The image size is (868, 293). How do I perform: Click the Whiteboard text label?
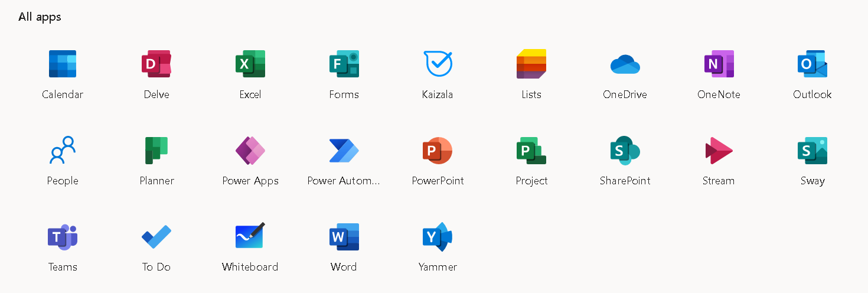(x=250, y=267)
